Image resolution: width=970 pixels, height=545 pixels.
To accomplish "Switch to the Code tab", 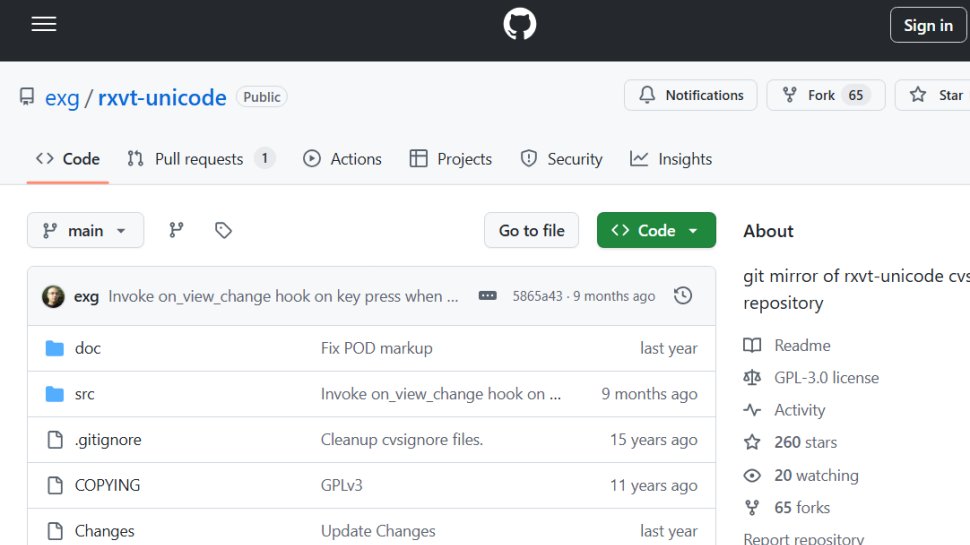I will tap(67, 159).
